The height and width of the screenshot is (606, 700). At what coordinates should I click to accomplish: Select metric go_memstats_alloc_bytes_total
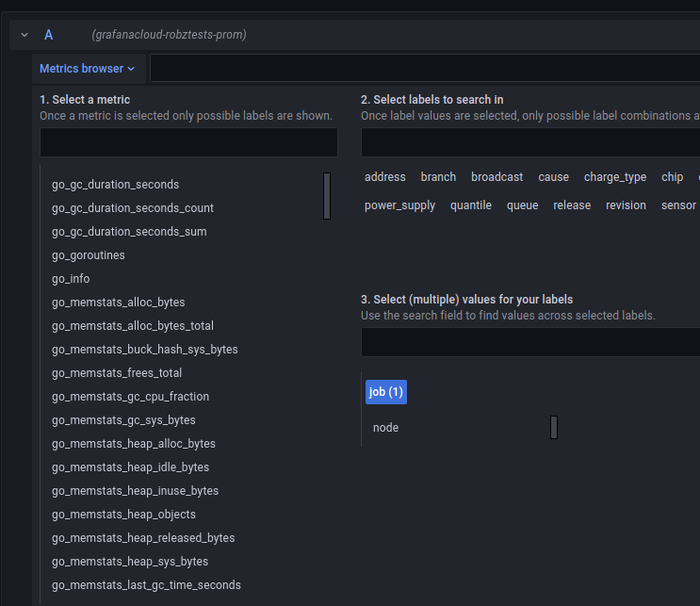coord(133,326)
